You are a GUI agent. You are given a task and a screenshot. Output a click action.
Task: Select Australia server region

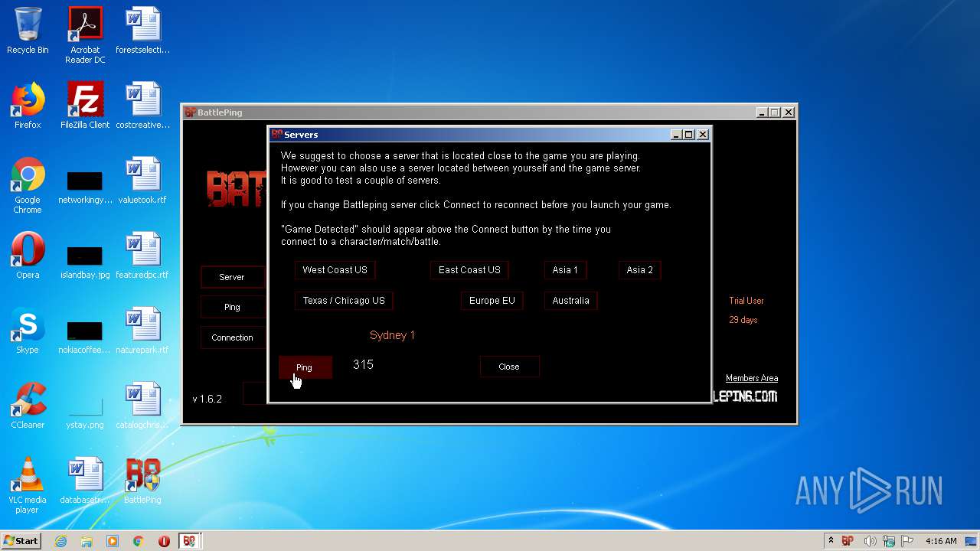pos(570,301)
